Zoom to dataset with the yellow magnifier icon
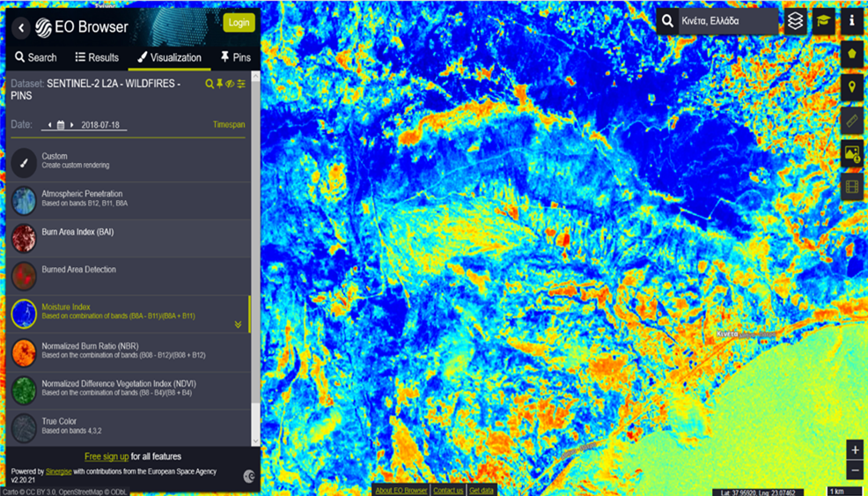This screenshot has height=496, width=868. [210, 85]
